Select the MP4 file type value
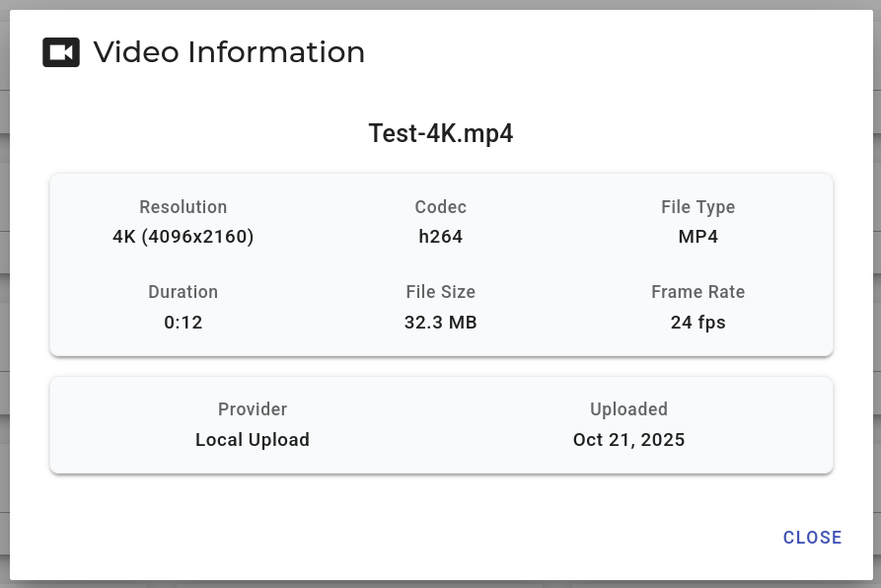 [x=697, y=237]
